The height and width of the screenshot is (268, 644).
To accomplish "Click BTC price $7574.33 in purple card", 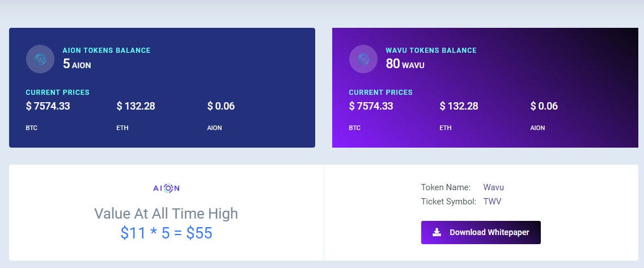I will [x=371, y=106].
